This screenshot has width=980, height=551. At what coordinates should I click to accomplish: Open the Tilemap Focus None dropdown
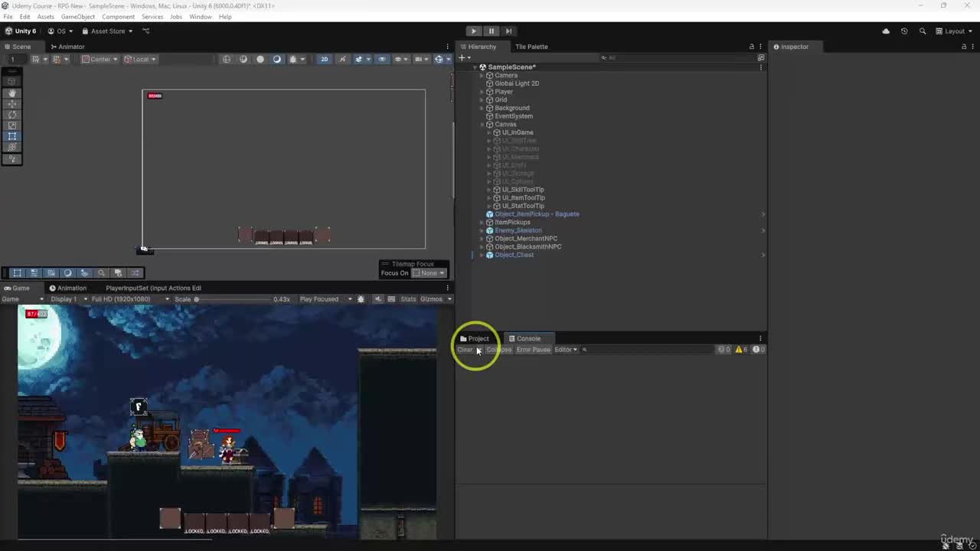pos(429,273)
